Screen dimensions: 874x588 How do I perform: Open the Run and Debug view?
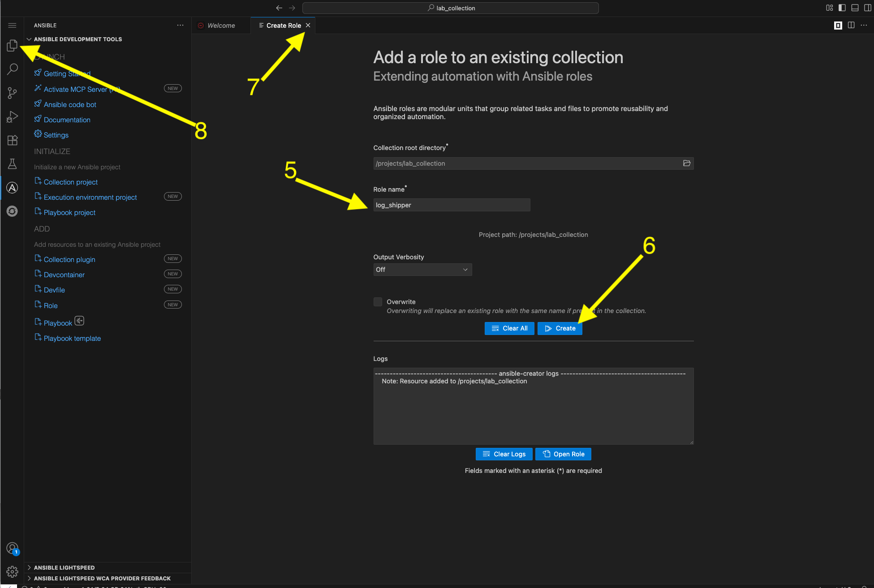(12, 116)
